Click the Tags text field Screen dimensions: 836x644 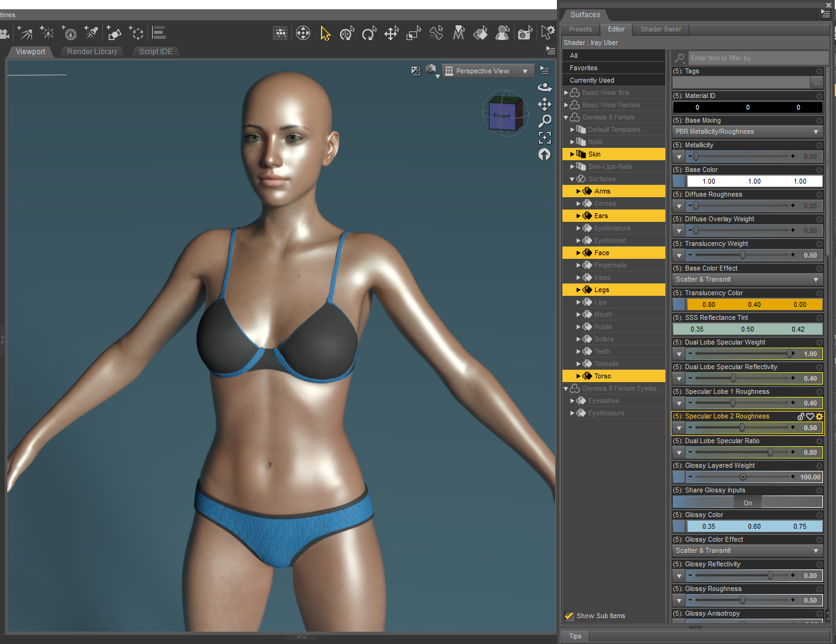(741, 83)
